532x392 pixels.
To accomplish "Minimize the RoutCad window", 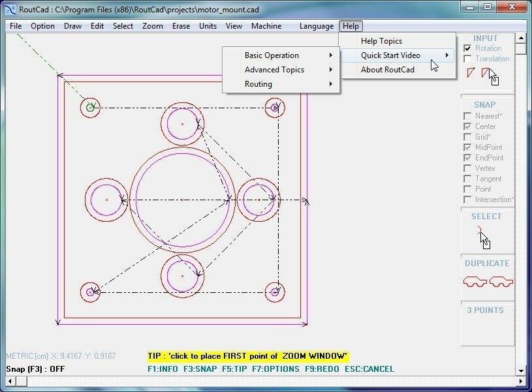I will [470, 7].
